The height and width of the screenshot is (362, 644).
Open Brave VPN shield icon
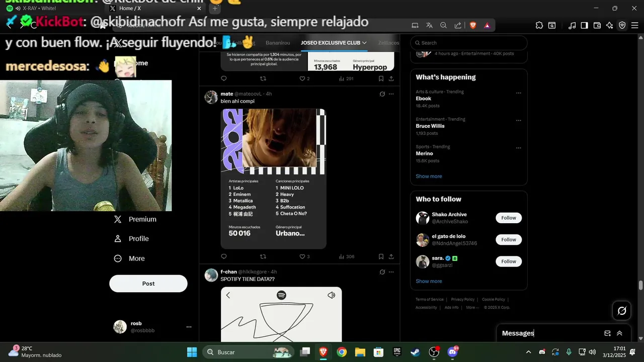click(x=622, y=25)
